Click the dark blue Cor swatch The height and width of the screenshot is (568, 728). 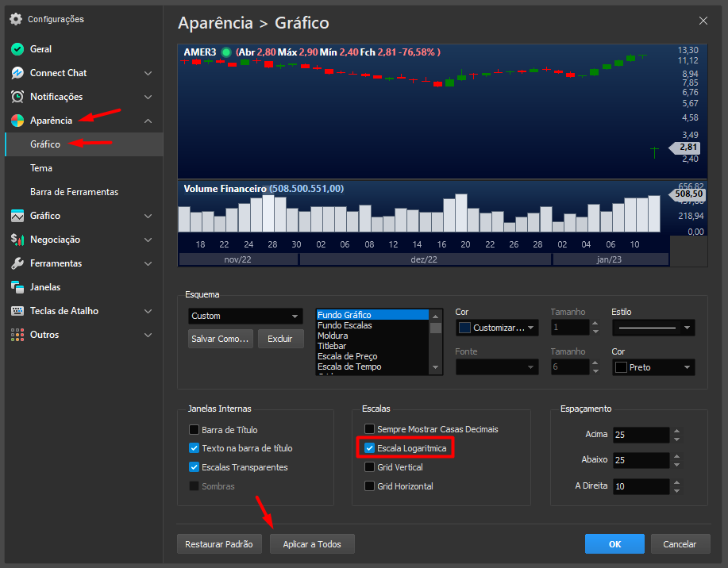[465, 327]
